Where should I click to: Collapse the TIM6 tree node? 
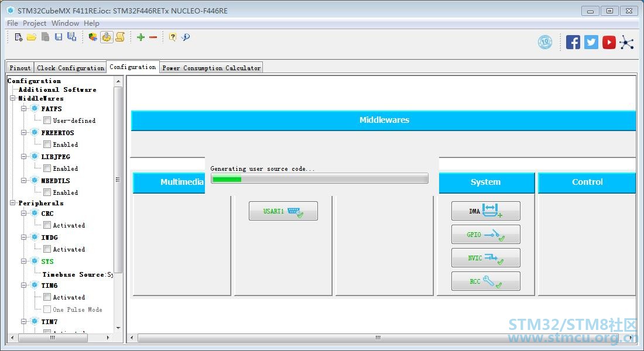pos(24,285)
